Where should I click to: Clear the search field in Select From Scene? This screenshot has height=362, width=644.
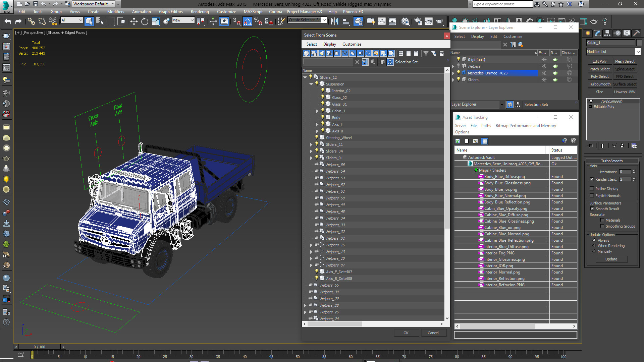[x=357, y=62]
